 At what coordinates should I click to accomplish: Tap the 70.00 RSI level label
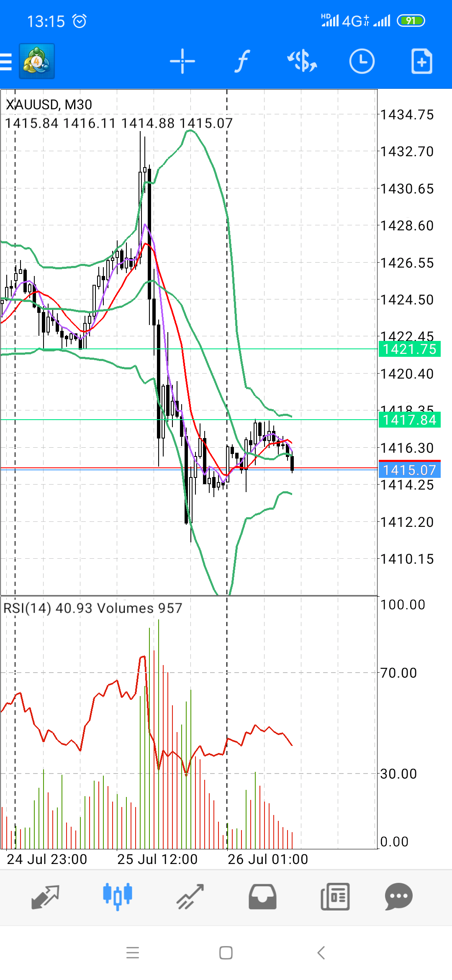pyautogui.click(x=399, y=673)
